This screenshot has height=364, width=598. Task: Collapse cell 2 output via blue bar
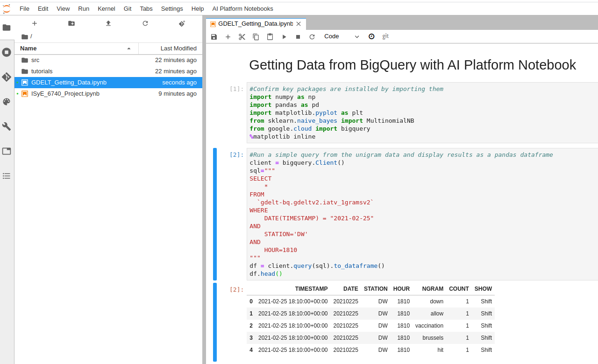[215, 322]
